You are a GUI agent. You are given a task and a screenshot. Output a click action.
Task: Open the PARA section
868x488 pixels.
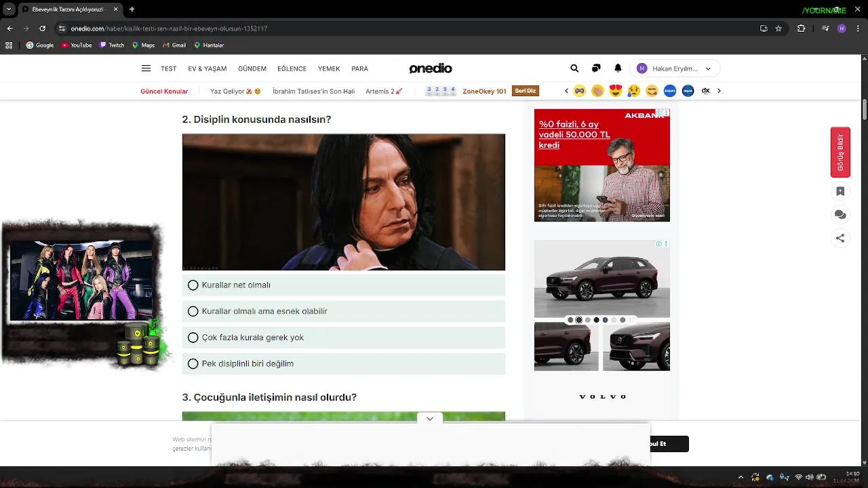[359, 68]
